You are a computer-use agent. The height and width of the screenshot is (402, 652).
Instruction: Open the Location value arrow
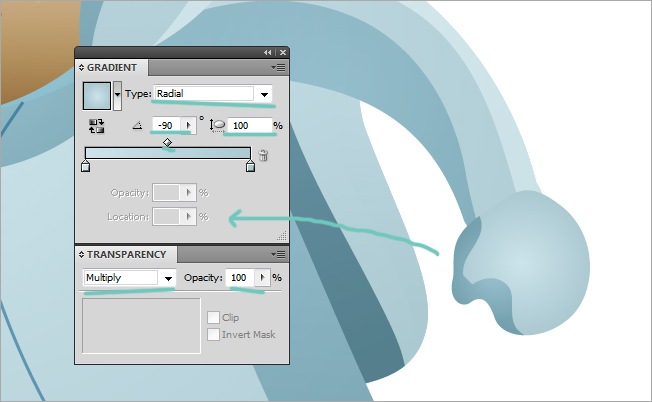[188, 217]
